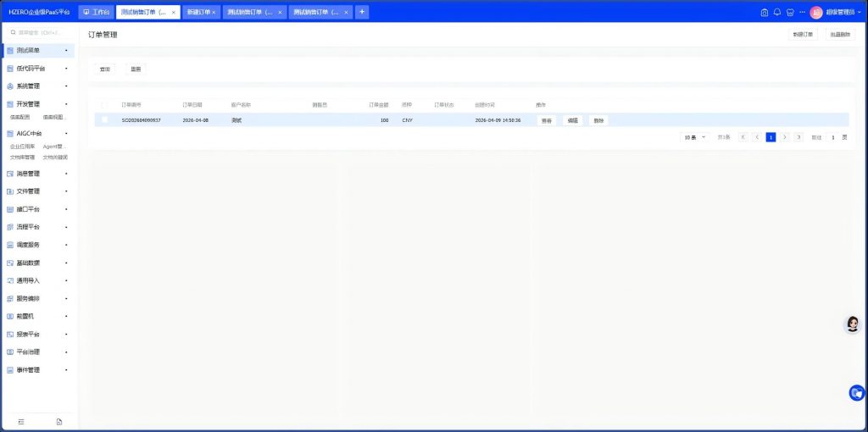Switch to the 新建订单 tab

click(x=198, y=13)
